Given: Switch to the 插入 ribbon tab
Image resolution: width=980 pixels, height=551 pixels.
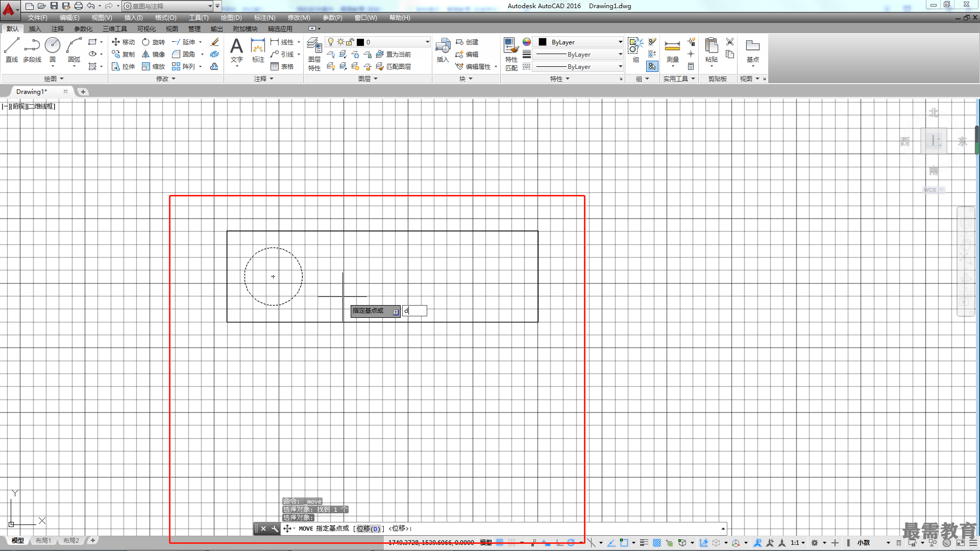Looking at the screenshot, I should [35, 29].
